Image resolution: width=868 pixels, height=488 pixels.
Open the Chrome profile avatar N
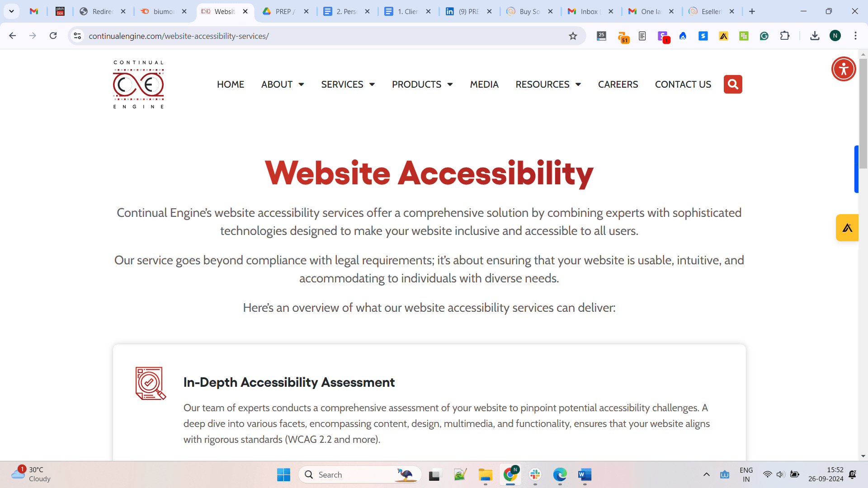click(x=835, y=36)
